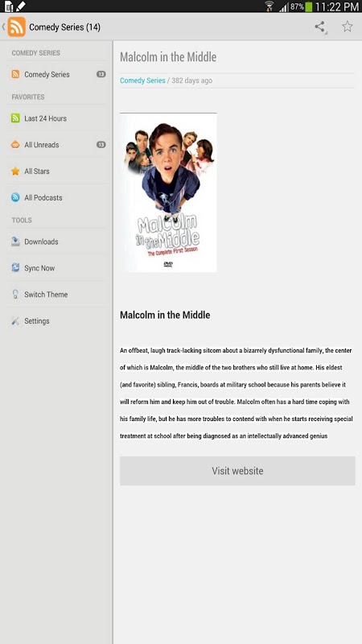Show Last 24 Hours items
Image resolution: width=362 pixels, height=644 pixels.
[x=56, y=118]
